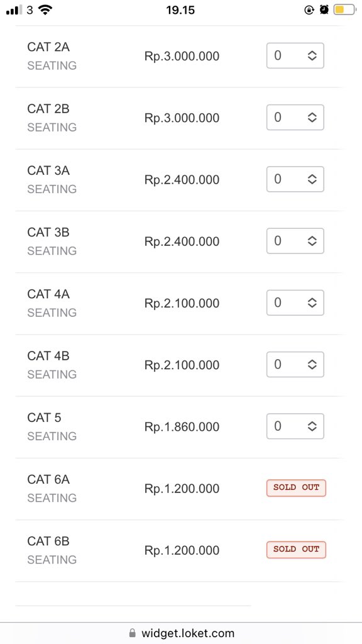Open the CAT 3A quantity selector
The height and width of the screenshot is (644, 362).
295,179
